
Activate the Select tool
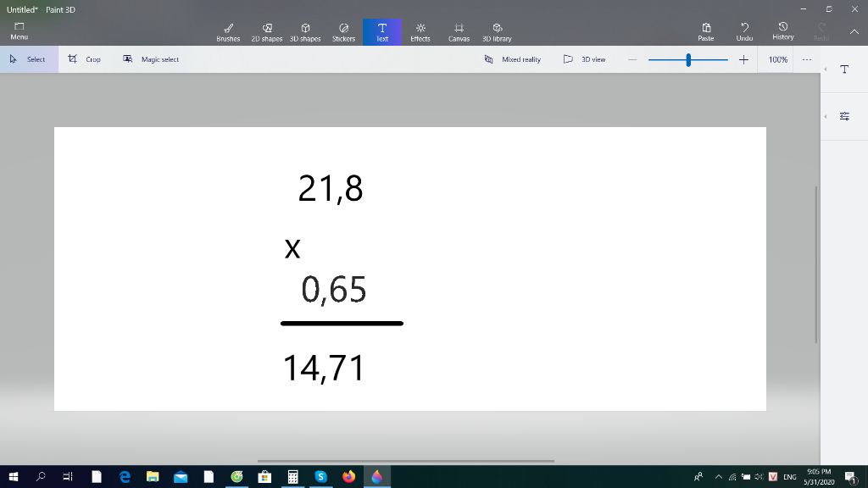[29, 59]
